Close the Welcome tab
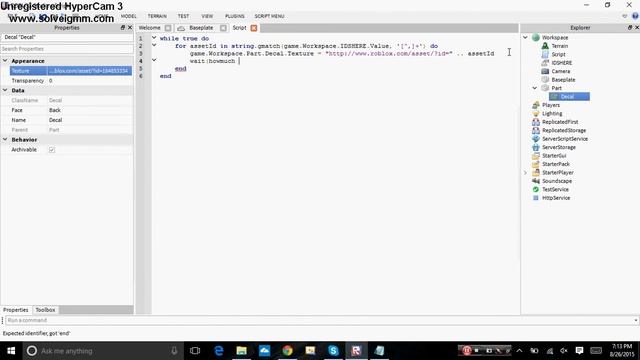This screenshot has height=360, width=640. tap(168, 28)
